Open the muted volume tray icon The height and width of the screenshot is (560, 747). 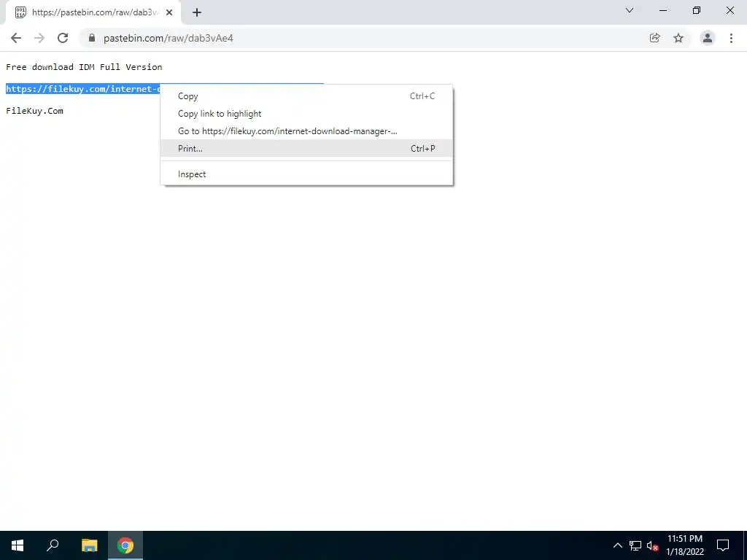click(x=652, y=545)
